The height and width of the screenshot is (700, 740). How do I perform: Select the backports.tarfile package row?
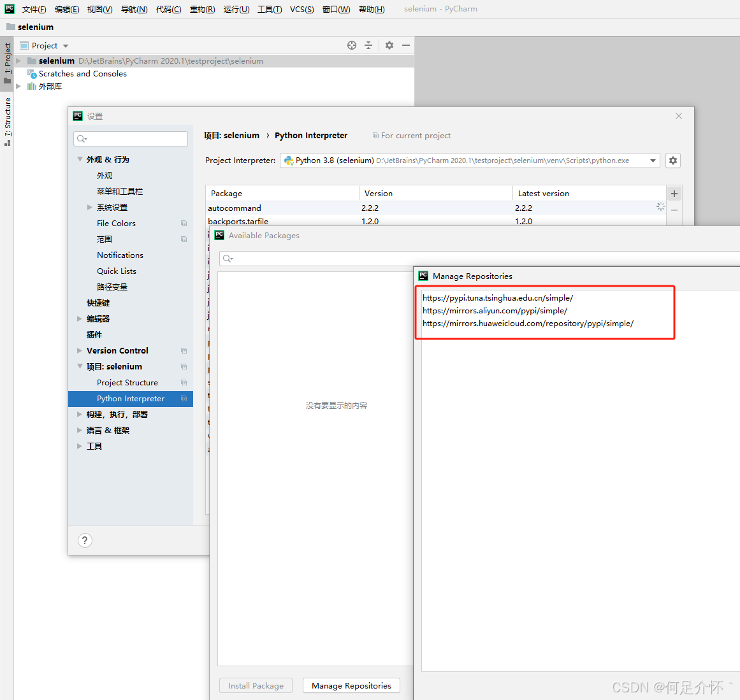(435, 221)
